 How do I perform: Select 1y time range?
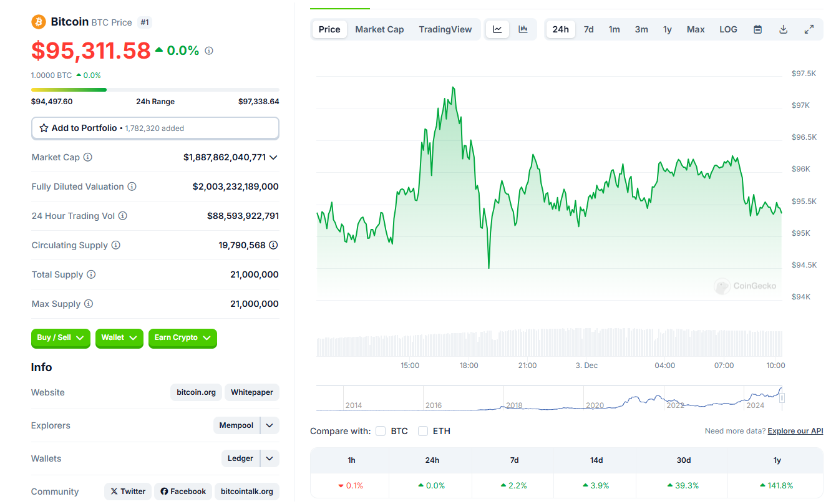(668, 29)
